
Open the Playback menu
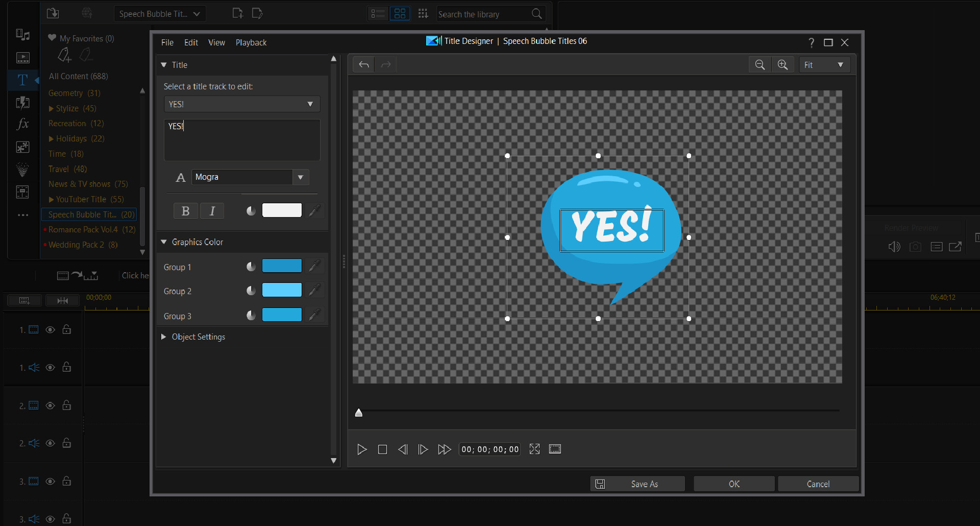pyautogui.click(x=251, y=42)
